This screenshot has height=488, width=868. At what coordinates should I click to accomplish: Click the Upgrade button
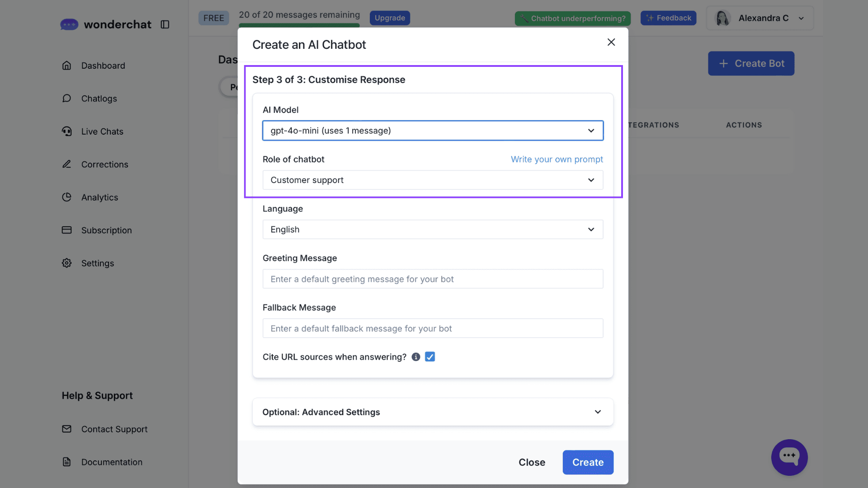pyautogui.click(x=389, y=18)
